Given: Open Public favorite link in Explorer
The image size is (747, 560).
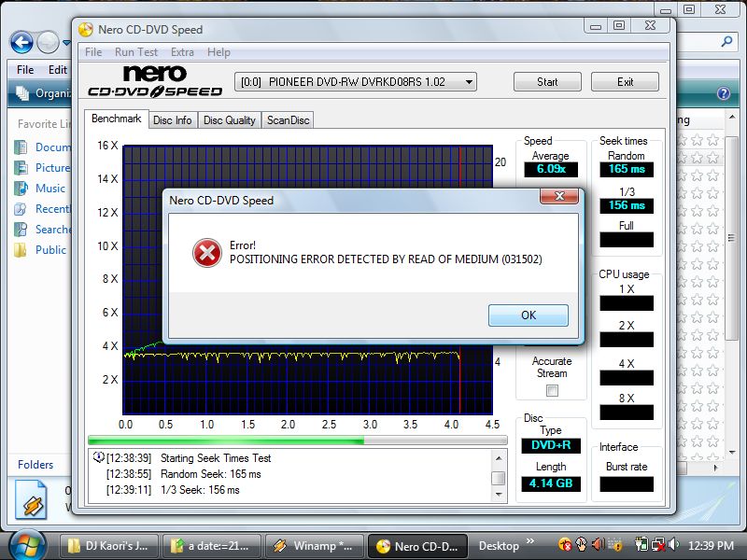Looking at the screenshot, I should pos(40,249).
